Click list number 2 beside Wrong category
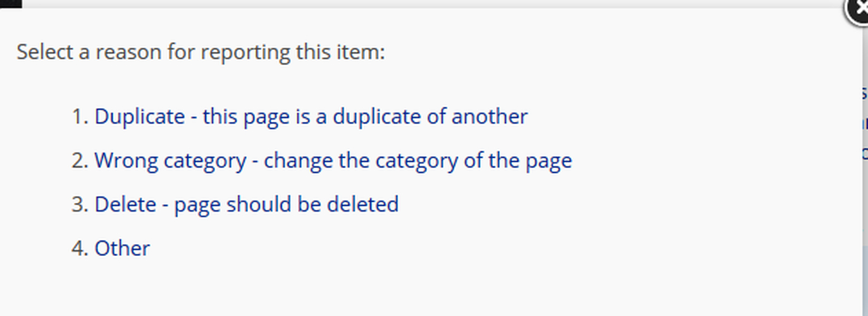This screenshot has width=868, height=316. (x=80, y=161)
